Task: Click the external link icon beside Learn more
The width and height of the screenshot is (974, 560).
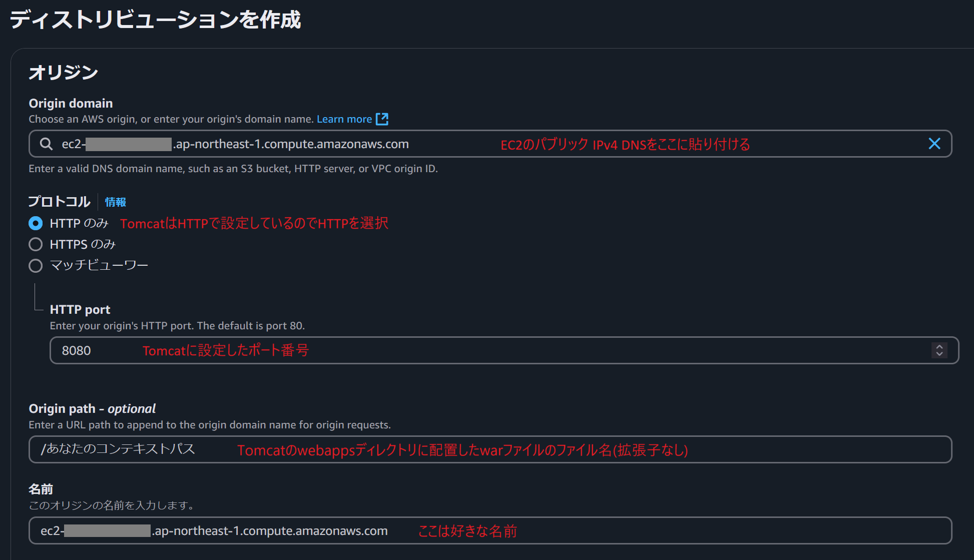Action: coord(382,119)
